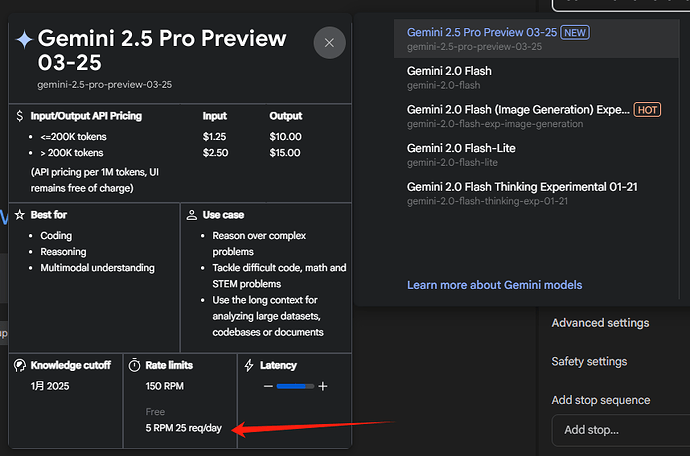The image size is (690, 456).
Task: Click the person icon next to Use case
Action: point(191,215)
